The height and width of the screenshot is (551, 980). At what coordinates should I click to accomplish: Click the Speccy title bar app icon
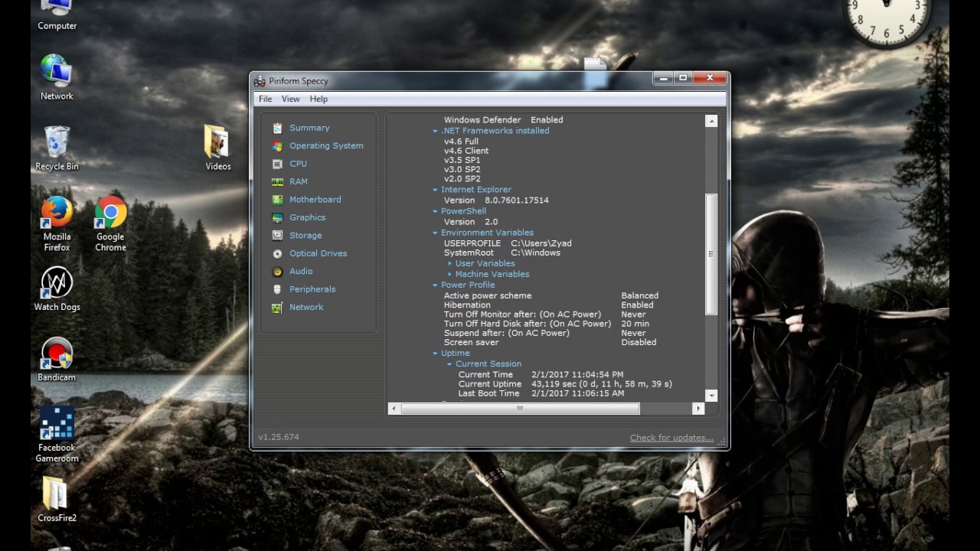tap(260, 81)
